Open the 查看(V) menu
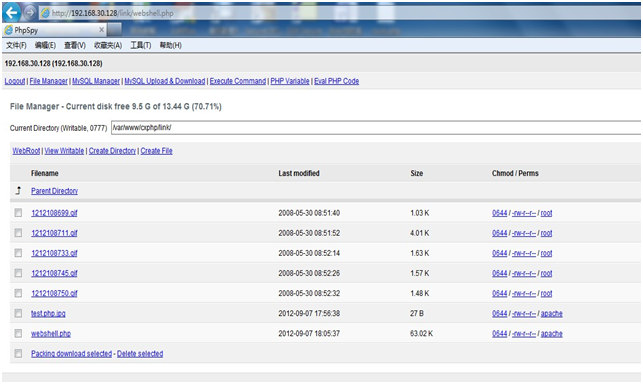643x384 pixels. coord(75,45)
